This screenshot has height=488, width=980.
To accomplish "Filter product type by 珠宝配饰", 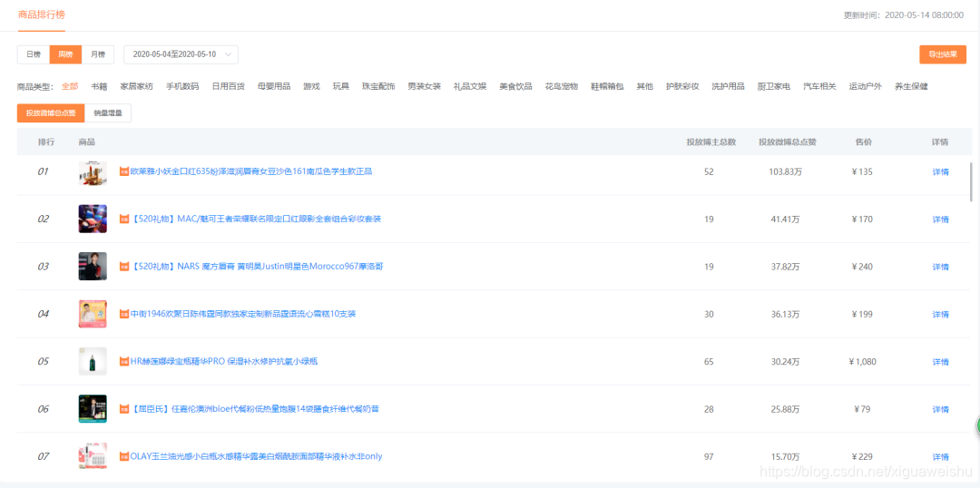I will [378, 86].
